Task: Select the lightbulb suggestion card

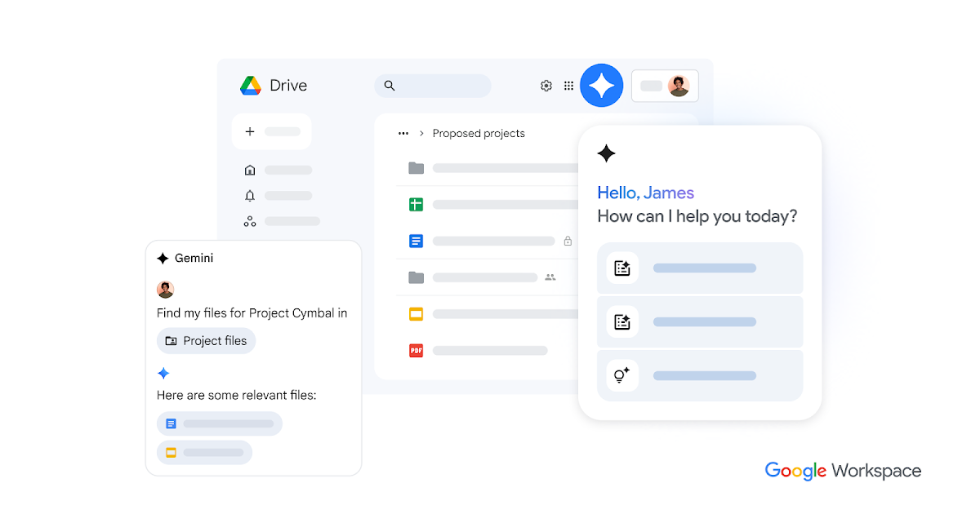Action: coord(700,375)
